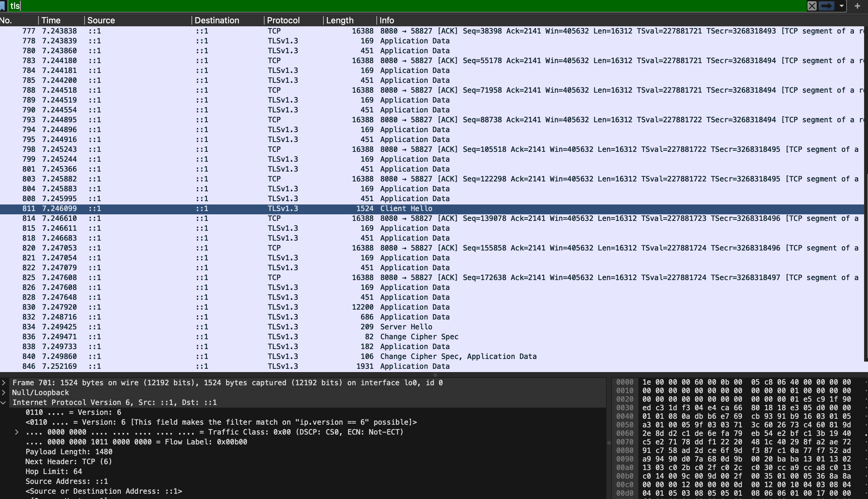Sort by the Source column header
868x499 pixels.
tap(138, 20)
